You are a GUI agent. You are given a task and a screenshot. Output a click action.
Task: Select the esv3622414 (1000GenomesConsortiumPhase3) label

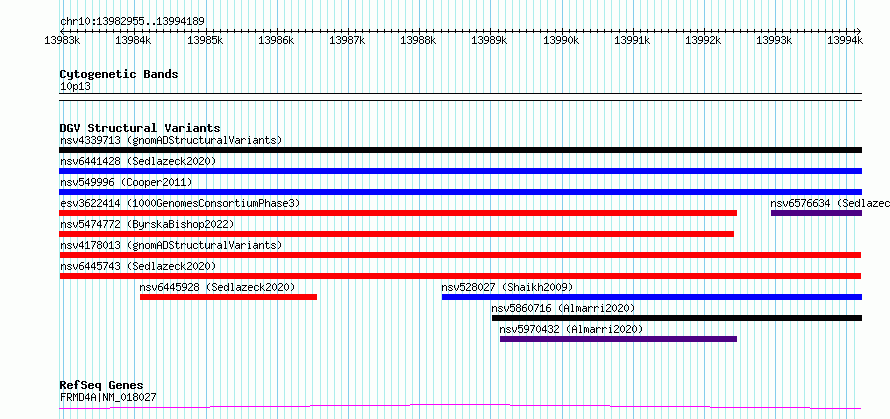pos(179,203)
